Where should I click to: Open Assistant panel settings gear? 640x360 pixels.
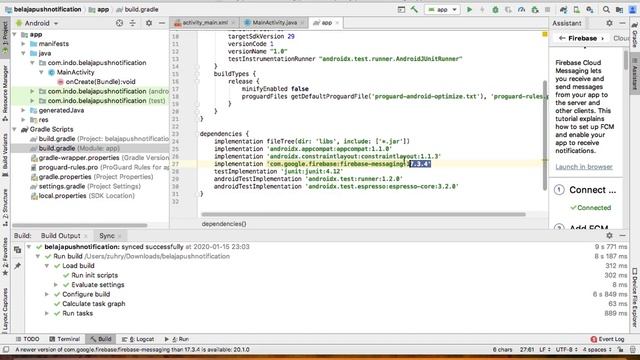(609, 23)
